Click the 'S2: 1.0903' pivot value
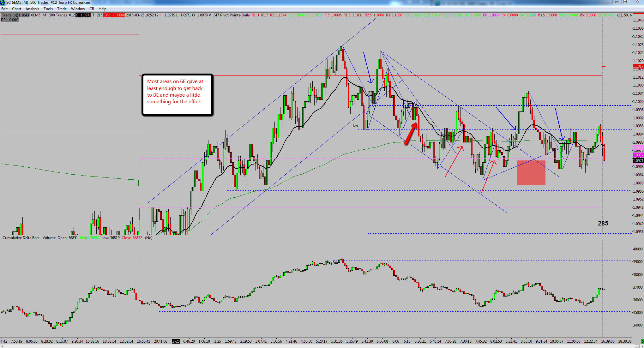The height and width of the screenshot is (348, 644). coord(315,15)
